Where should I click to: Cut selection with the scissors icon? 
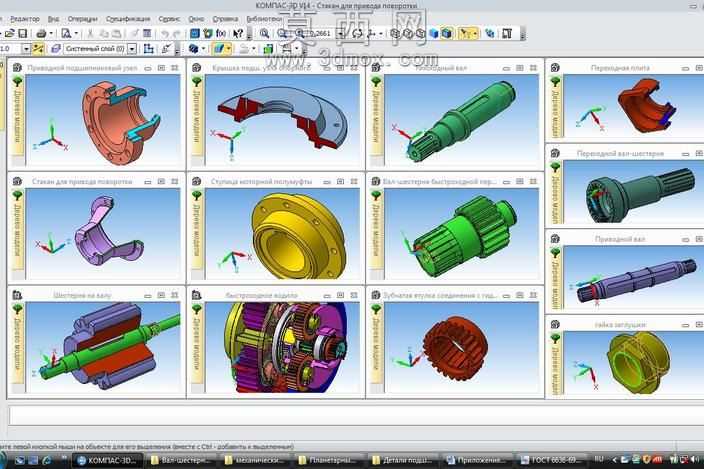coord(90,33)
